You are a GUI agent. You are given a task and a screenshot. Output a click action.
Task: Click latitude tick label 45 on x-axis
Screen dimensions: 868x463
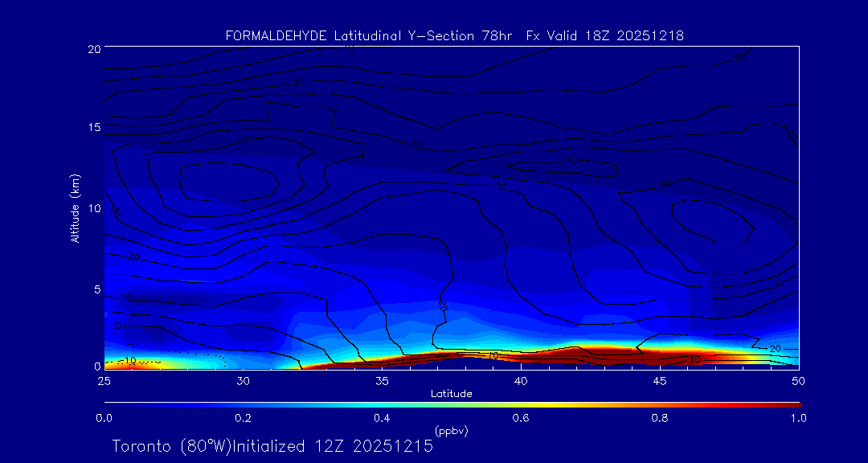660,380
